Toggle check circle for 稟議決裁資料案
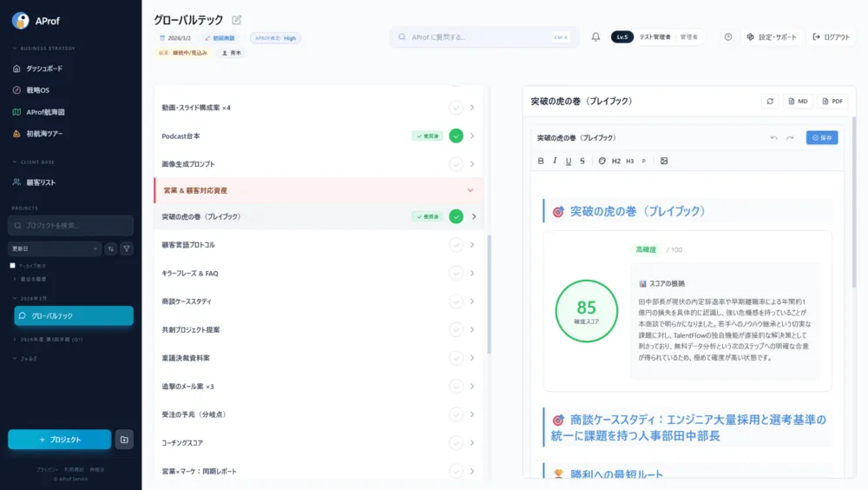This screenshot has width=868, height=490. (x=456, y=358)
